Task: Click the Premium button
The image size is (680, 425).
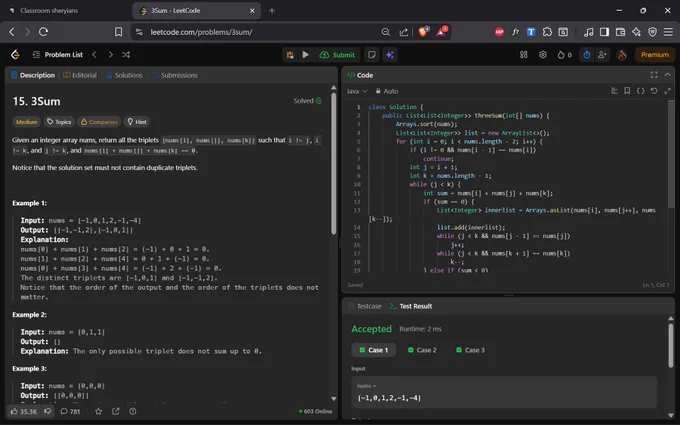Action: click(655, 55)
